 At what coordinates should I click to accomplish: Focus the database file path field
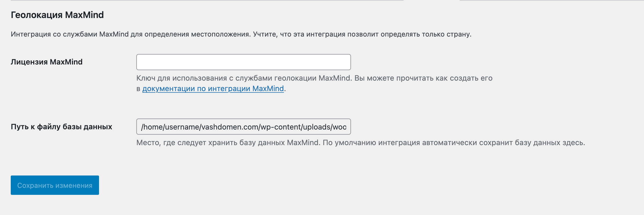(243, 127)
